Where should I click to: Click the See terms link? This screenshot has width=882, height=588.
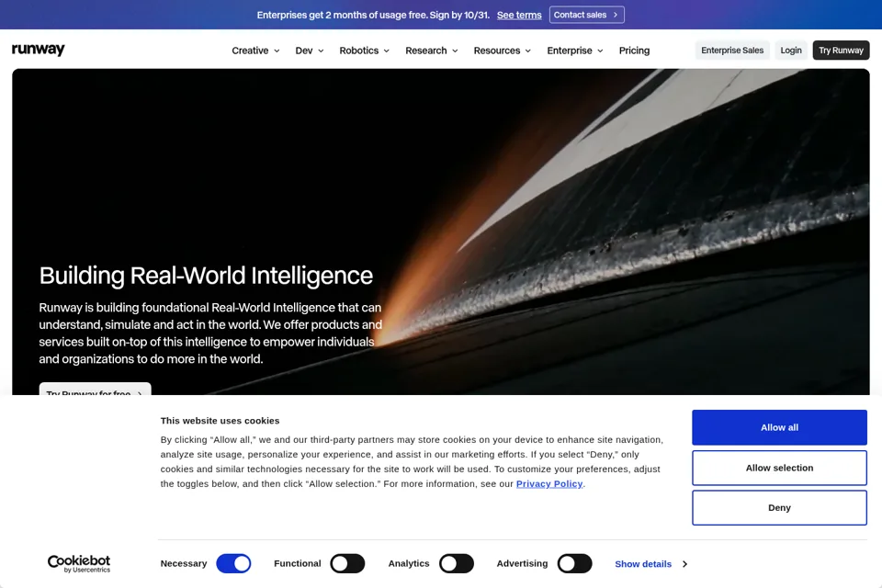[x=519, y=16]
